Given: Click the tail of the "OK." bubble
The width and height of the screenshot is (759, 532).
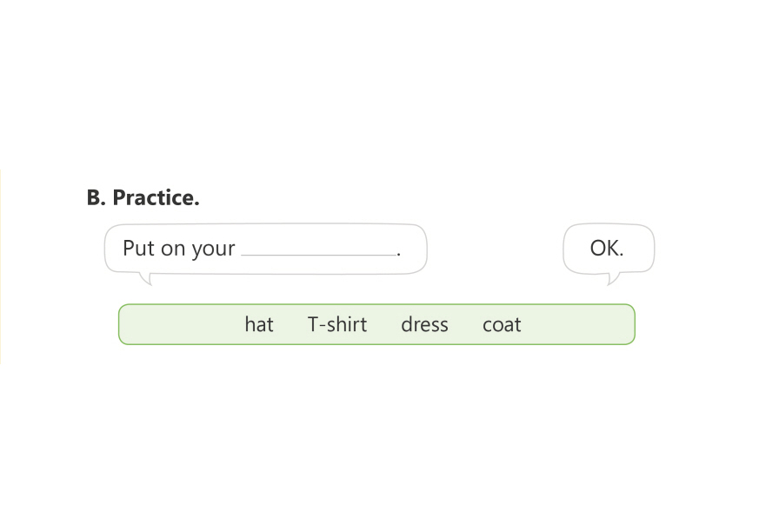Looking at the screenshot, I should [x=612, y=278].
